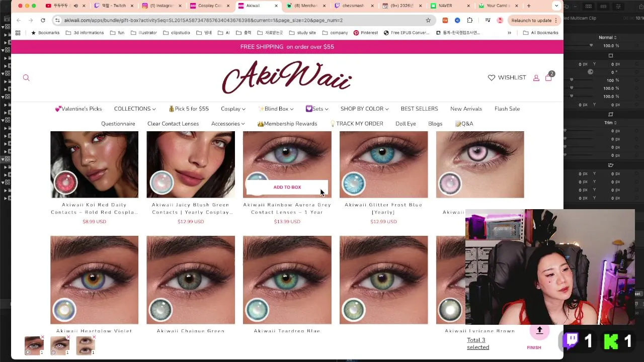Viewport: 644px width, 362px height.
Task: Open Akiwaii Glitter Frost Blue product image
Action: (x=383, y=164)
